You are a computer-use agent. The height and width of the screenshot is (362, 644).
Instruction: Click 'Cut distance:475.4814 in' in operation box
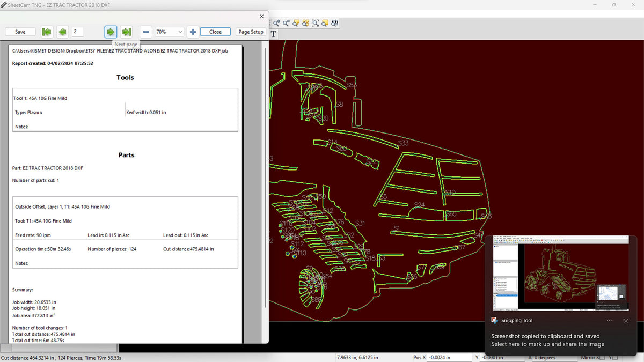pos(188,249)
